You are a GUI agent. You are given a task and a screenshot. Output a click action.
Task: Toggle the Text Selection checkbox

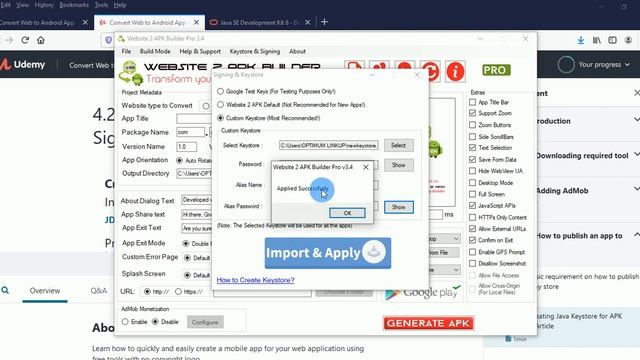(473, 148)
